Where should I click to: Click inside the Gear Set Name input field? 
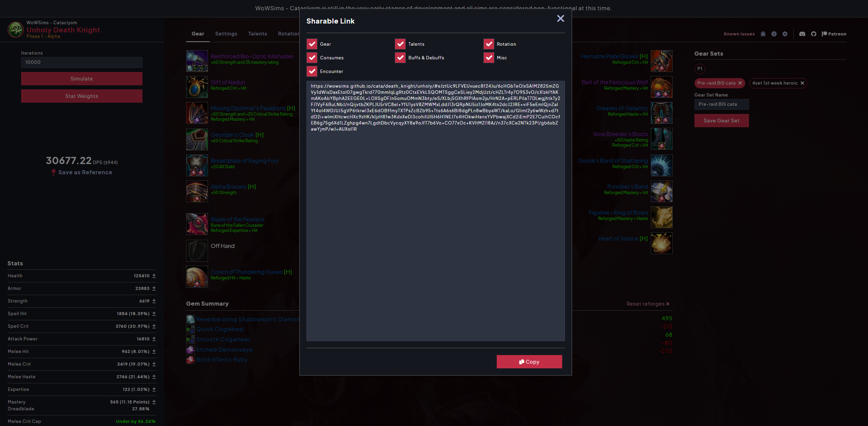coord(721,104)
